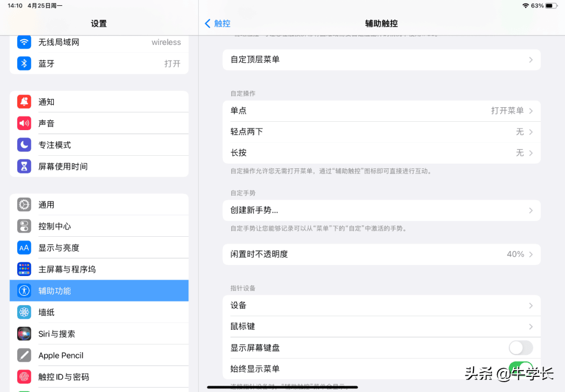Tap the Bluetooth (蓝牙) icon
The width and height of the screenshot is (565, 392).
tap(24, 64)
